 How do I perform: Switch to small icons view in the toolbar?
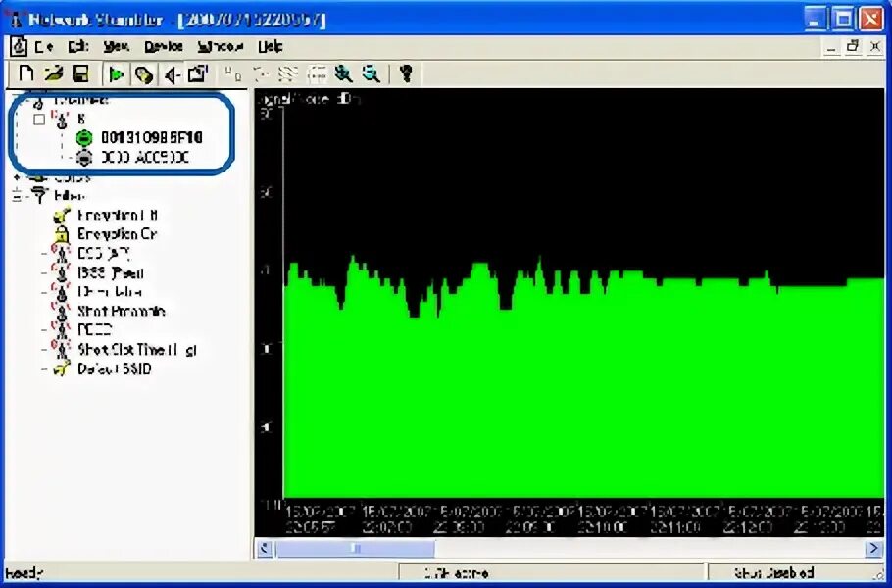[261, 73]
